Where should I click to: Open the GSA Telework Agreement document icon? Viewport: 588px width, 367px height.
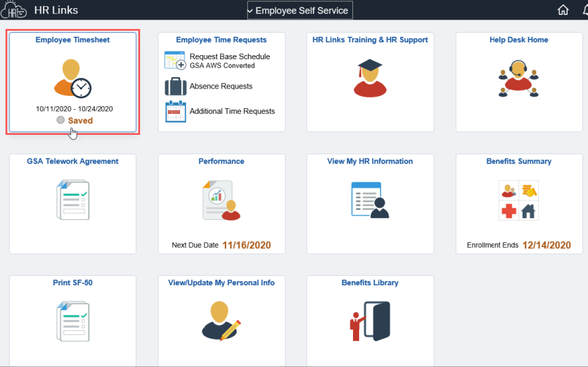click(73, 200)
